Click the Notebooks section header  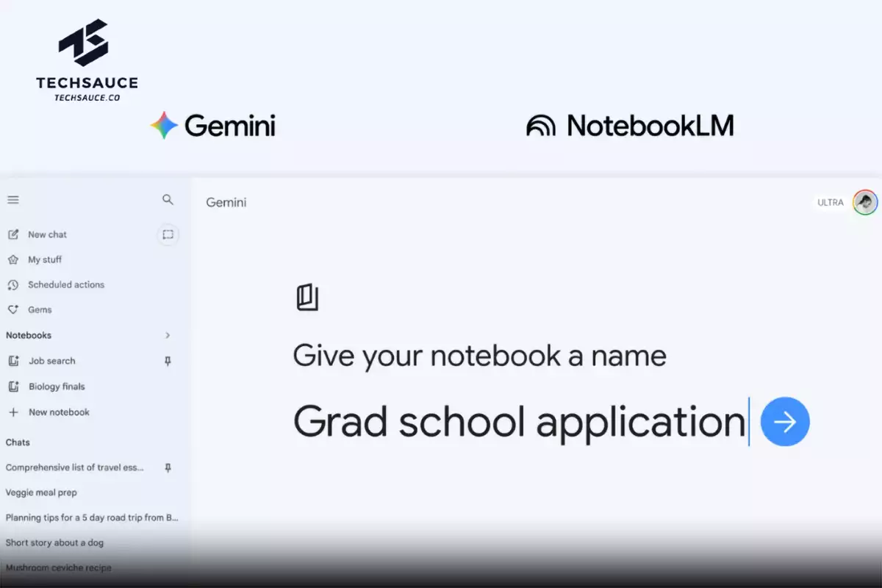tap(29, 335)
